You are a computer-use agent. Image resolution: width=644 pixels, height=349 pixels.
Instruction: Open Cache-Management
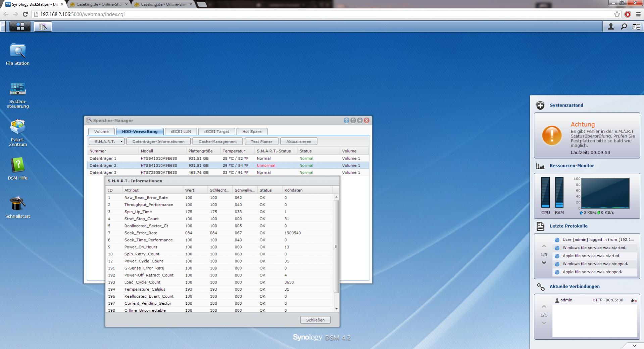tap(217, 141)
